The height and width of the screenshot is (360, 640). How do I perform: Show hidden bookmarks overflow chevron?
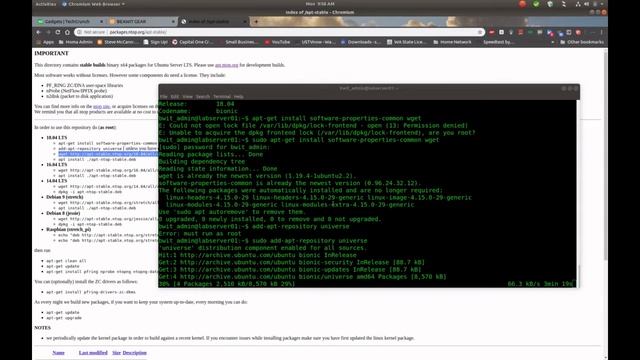(x=553, y=42)
